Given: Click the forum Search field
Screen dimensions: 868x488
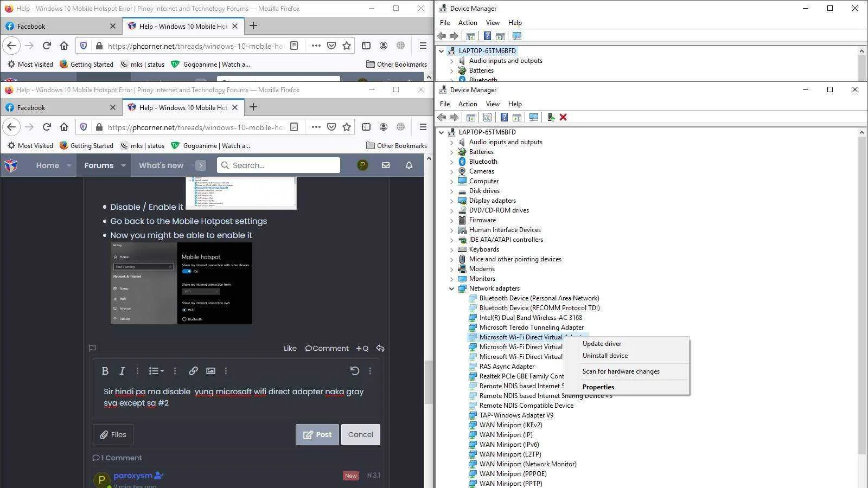Looking at the screenshot, I should tap(279, 165).
